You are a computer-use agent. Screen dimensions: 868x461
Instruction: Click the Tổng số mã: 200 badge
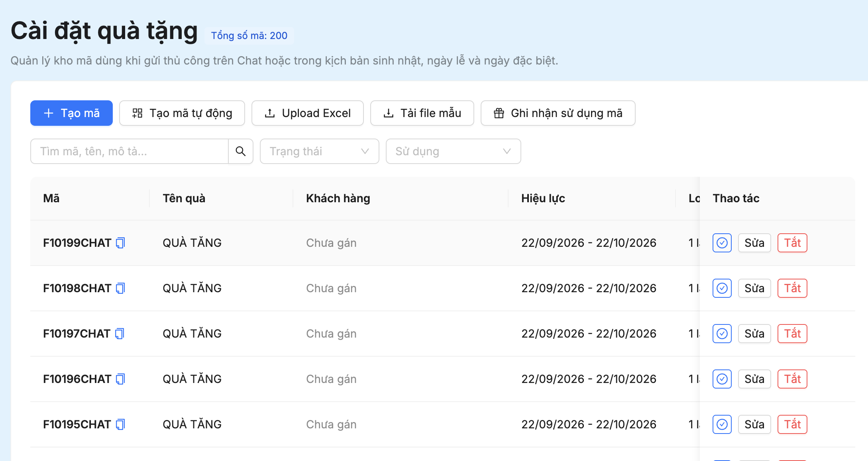pos(249,35)
